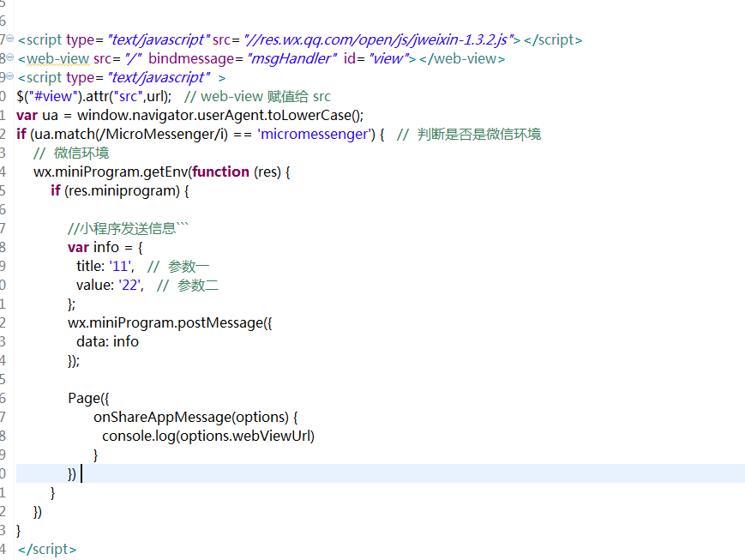Click wx.miniProgram.postMessage call
Screen dimensions: 745x560
pos(170,322)
